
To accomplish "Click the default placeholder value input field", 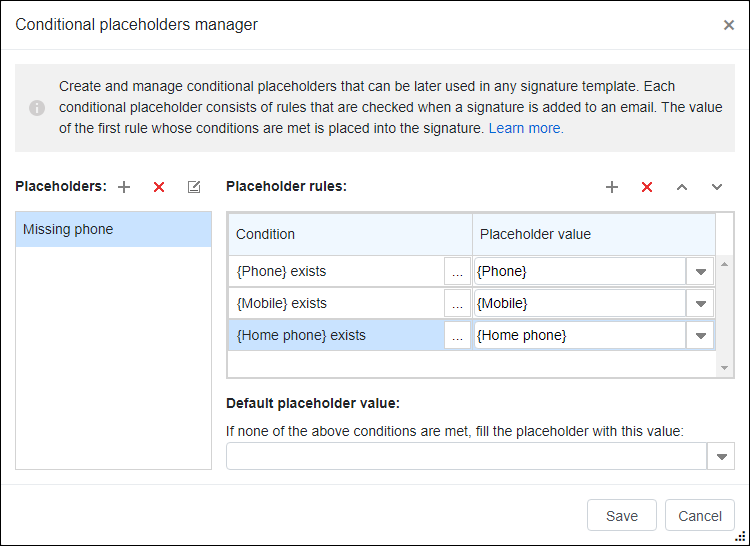I will (x=466, y=457).
